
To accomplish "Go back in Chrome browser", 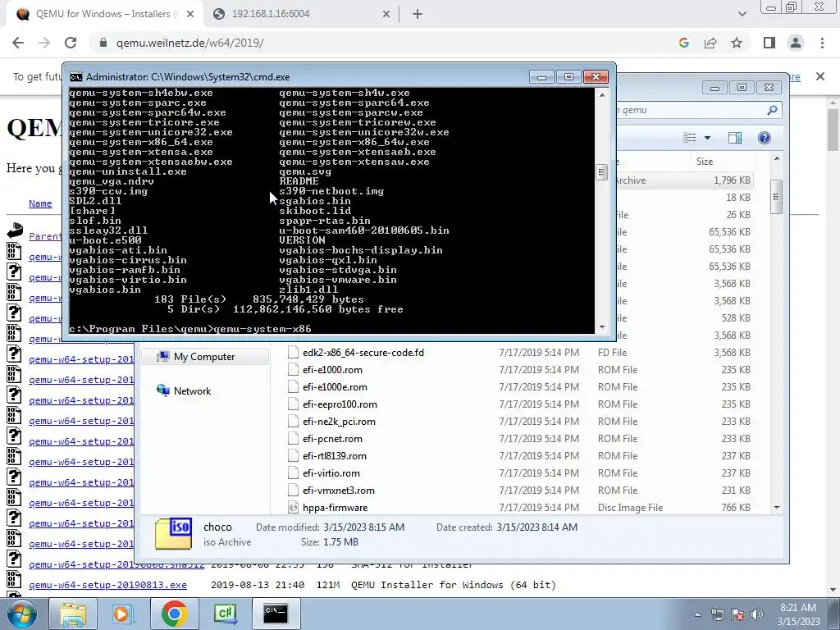I will [18, 43].
